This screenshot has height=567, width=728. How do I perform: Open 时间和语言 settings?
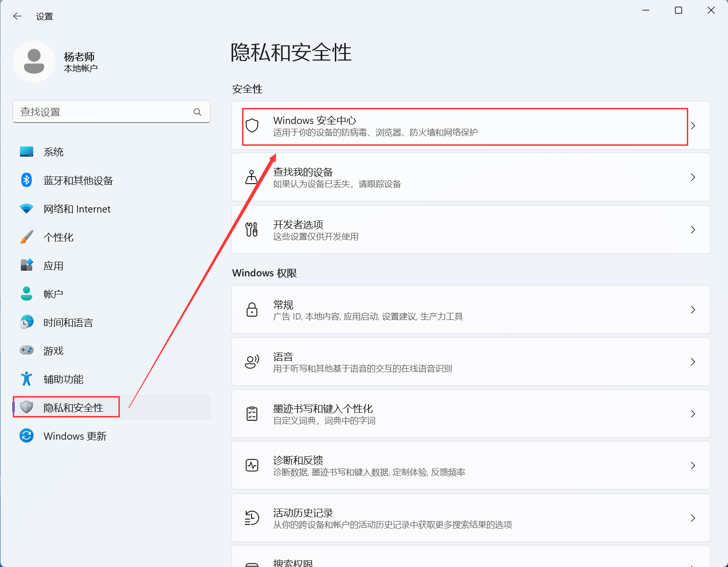pos(112,322)
